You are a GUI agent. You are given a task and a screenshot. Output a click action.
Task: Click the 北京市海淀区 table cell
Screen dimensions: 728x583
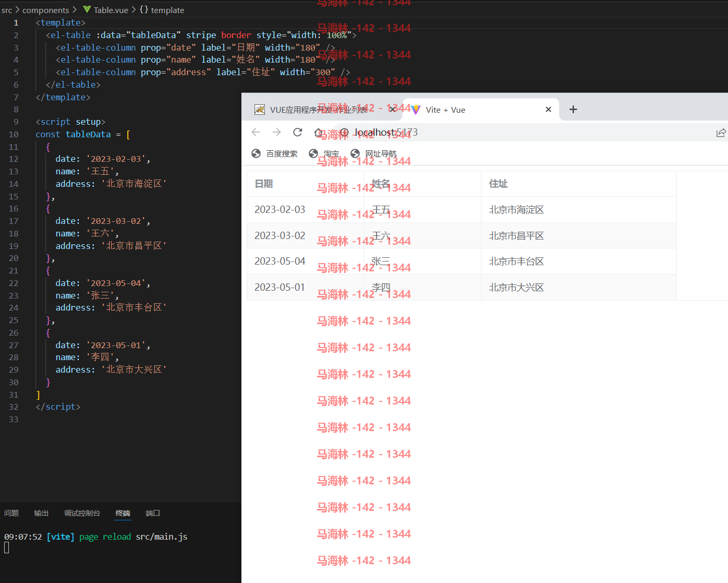[579, 209]
